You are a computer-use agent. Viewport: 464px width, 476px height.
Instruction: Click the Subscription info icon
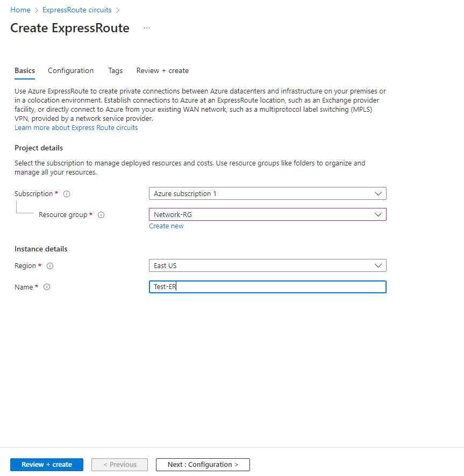point(67,194)
